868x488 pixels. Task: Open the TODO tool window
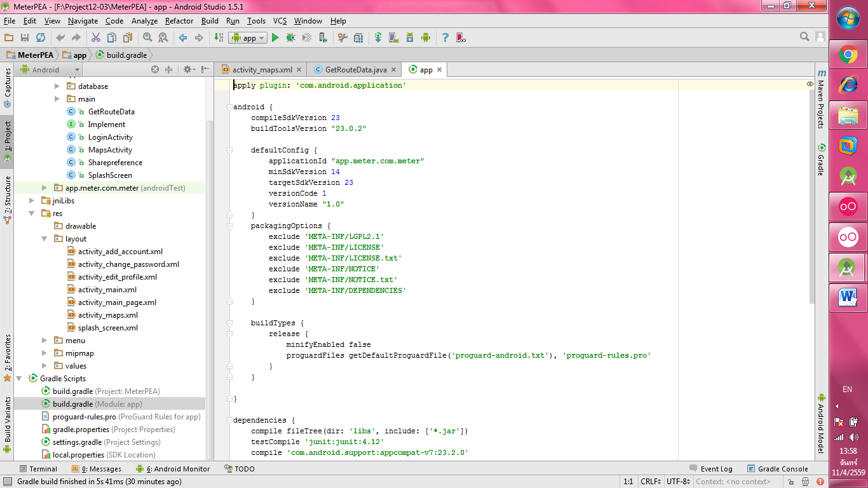[x=240, y=469]
